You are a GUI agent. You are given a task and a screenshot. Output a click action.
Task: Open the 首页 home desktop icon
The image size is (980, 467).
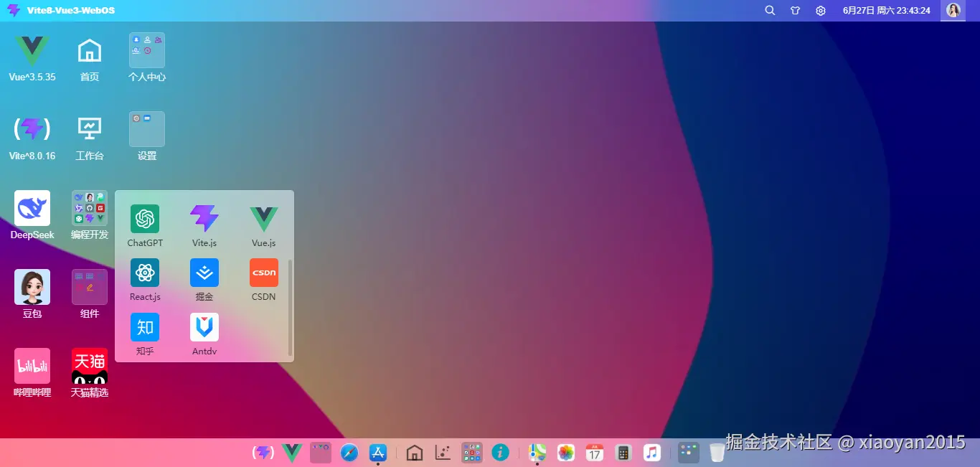pyautogui.click(x=90, y=50)
